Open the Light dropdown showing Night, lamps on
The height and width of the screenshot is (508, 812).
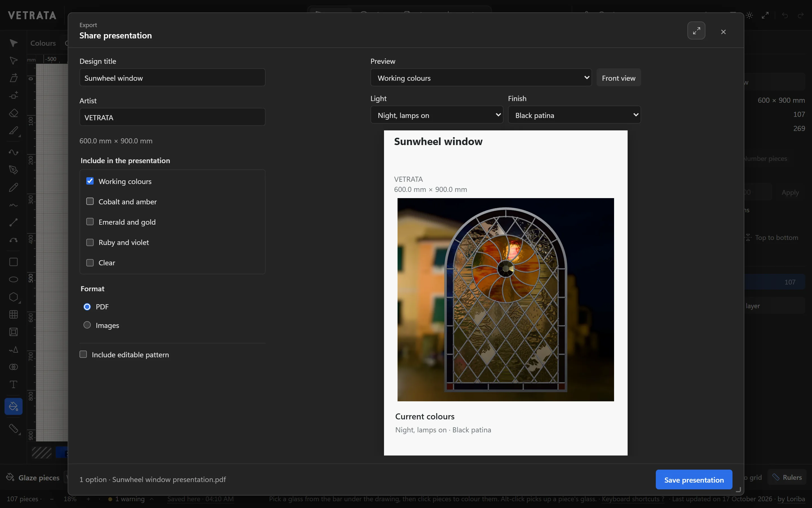[436, 115]
